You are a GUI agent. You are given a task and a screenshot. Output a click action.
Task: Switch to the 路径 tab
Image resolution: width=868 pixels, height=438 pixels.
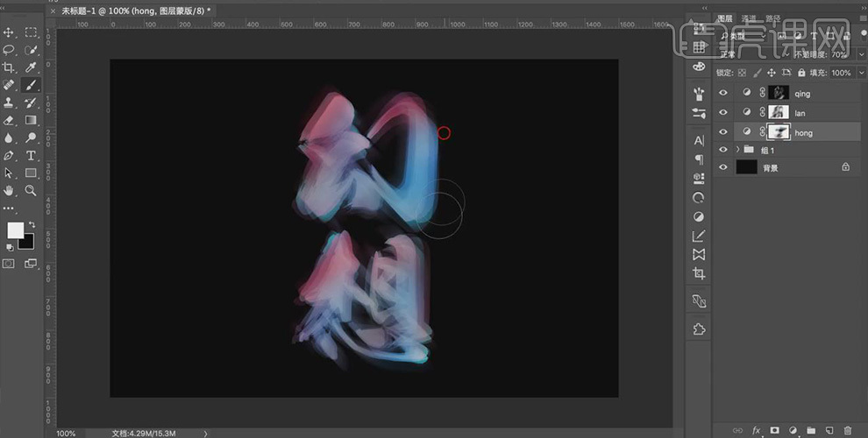coord(772,18)
